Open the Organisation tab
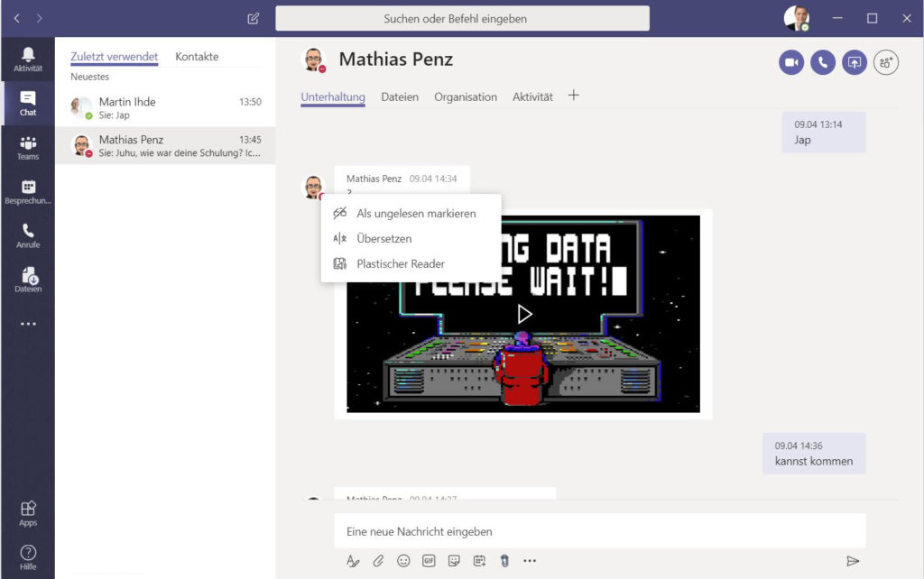This screenshot has height=579, width=924. pyautogui.click(x=466, y=97)
